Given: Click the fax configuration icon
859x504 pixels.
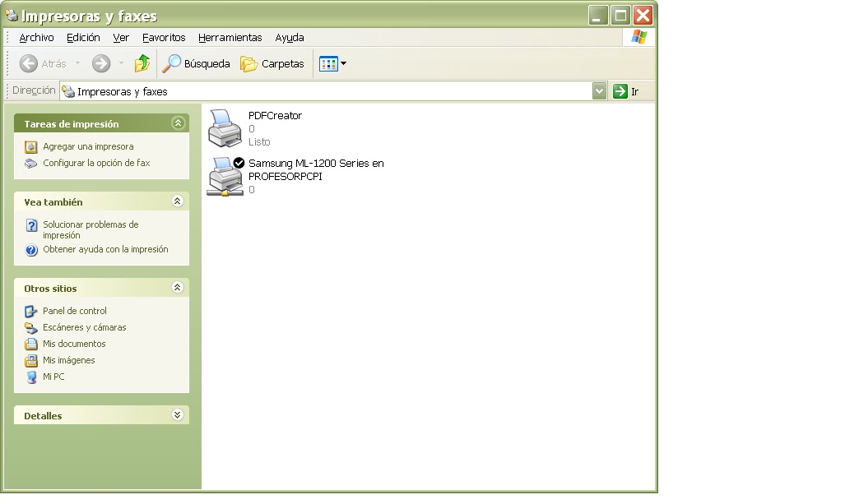Looking at the screenshot, I should [31, 164].
